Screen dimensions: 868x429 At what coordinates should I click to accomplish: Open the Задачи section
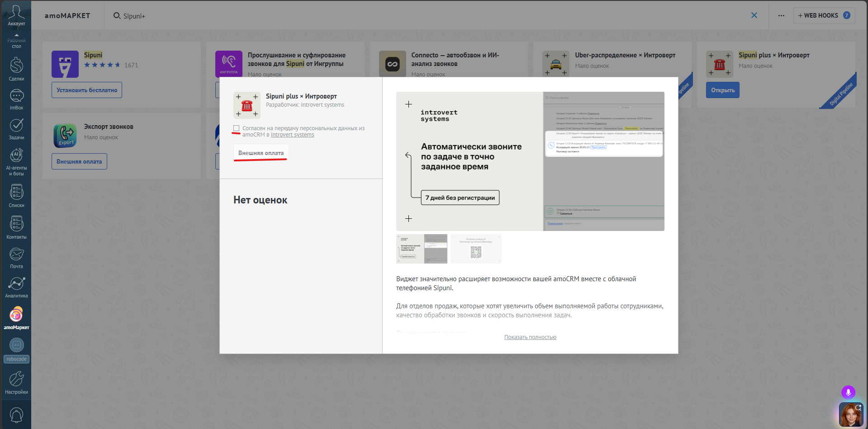pyautogui.click(x=16, y=129)
